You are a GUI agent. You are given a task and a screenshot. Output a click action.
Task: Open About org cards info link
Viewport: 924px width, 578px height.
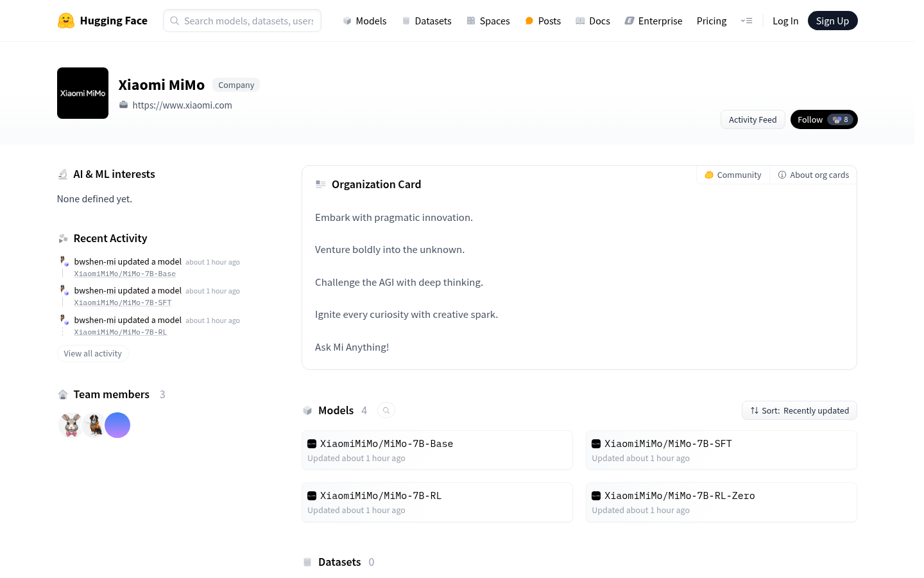(x=813, y=175)
